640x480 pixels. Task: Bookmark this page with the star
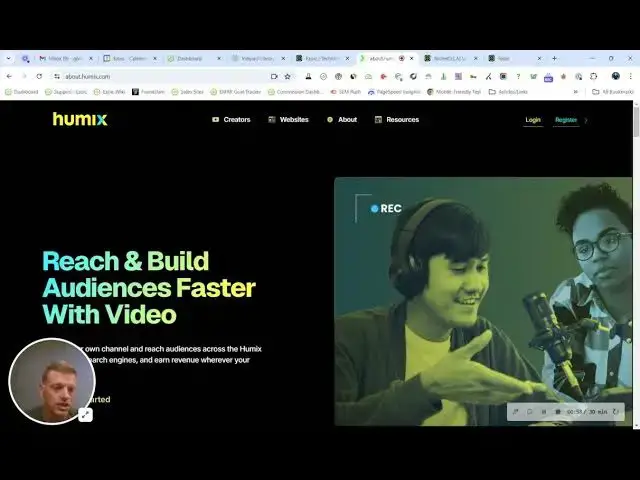tap(287, 76)
